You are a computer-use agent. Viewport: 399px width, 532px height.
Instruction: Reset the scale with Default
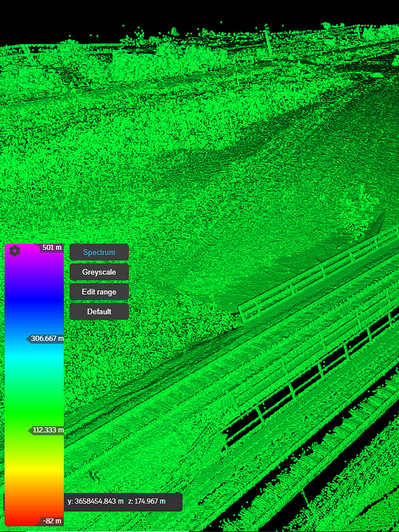coord(99,312)
